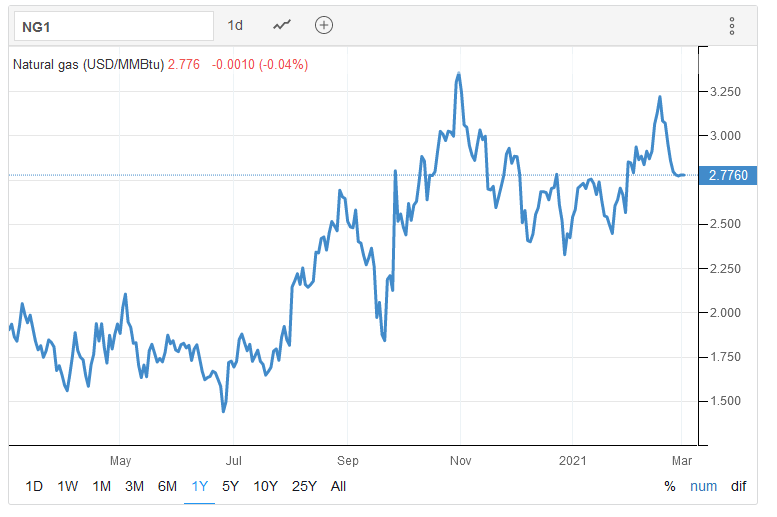Screen dimensions: 777x517
Task: Open the 1d interval selector
Action: point(235,25)
